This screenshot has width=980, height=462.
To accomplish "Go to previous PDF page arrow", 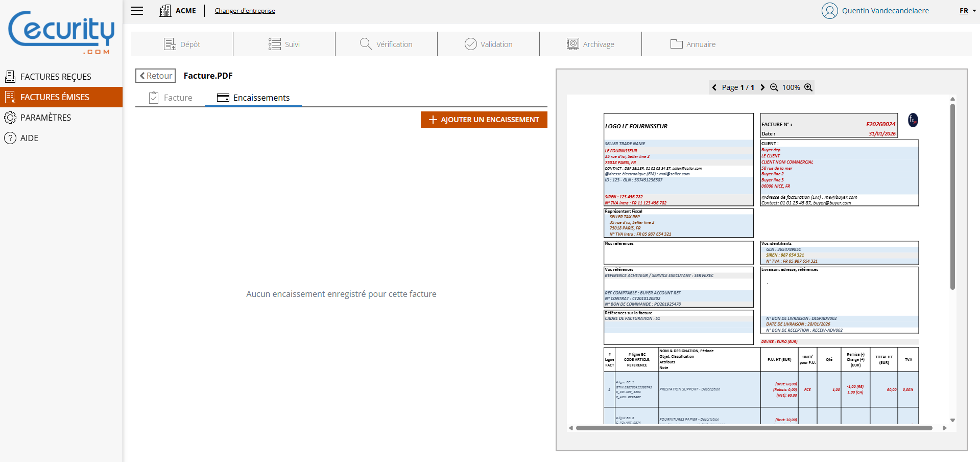I will click(714, 87).
